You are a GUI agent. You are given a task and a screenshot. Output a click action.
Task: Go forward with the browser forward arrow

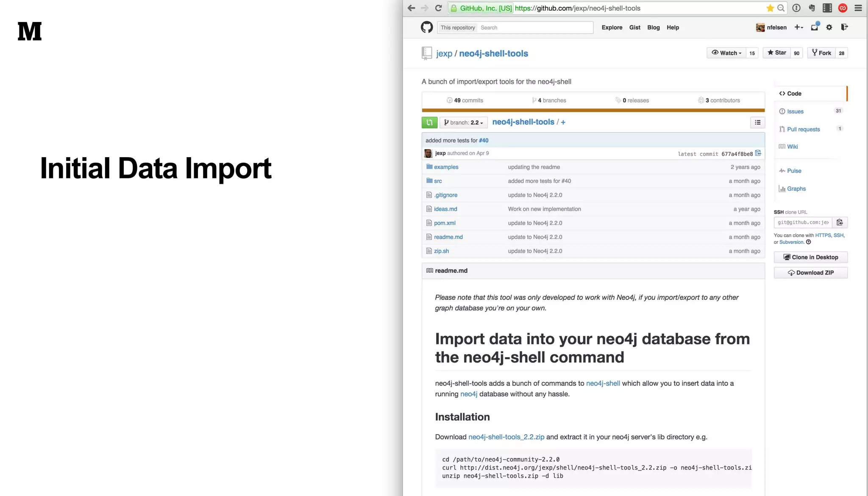425,8
